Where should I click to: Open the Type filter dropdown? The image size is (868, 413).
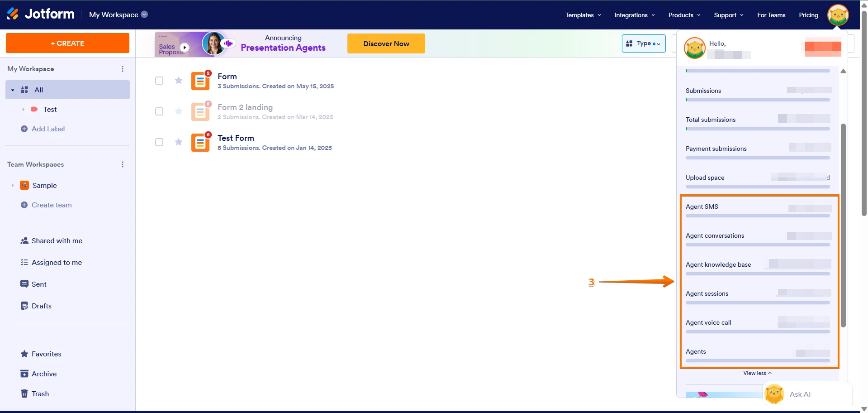click(x=643, y=43)
